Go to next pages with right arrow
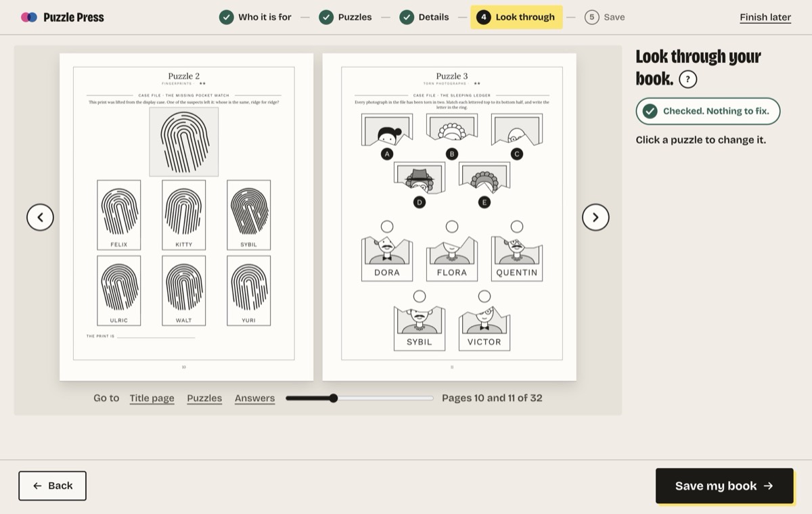 (595, 217)
